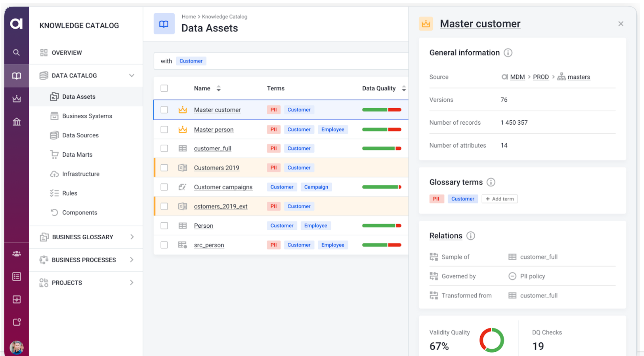Screen dimensions: 644x356
Task: Click the Add term button
Action: [x=500, y=199]
